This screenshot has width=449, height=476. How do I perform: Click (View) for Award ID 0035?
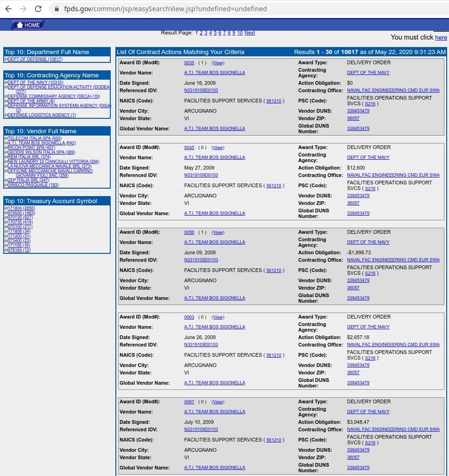[218, 63]
